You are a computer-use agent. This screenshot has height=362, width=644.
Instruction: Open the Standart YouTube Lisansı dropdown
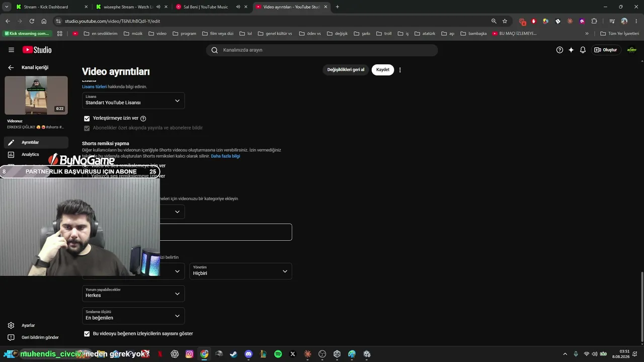click(133, 101)
